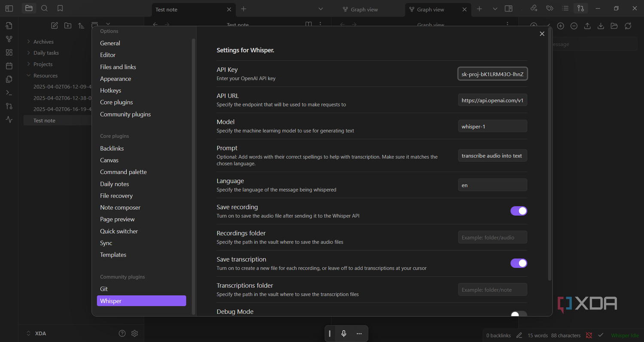Screen dimensions: 644x342
Task: Open the Outline list icon in the right sidebar
Action: [x=565, y=8]
